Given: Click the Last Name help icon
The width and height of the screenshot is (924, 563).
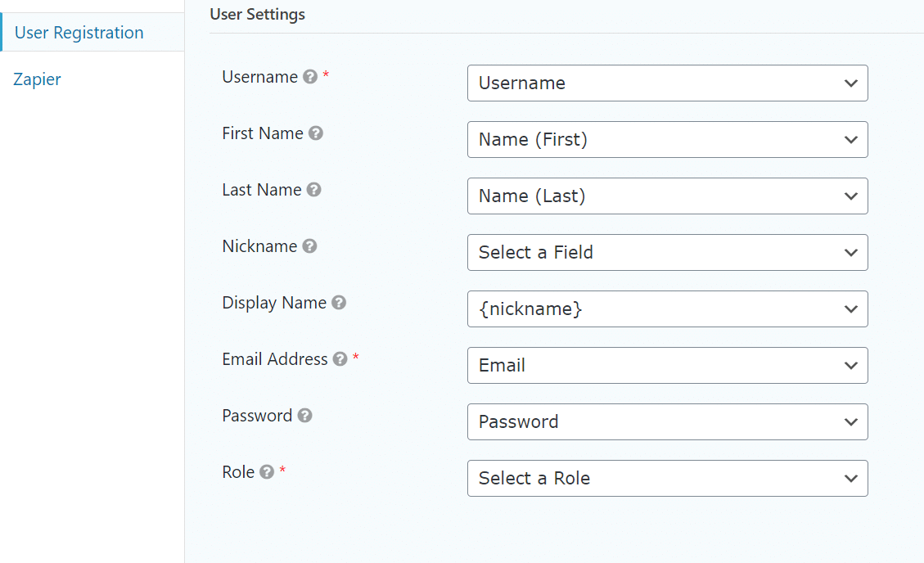Looking at the screenshot, I should click(314, 190).
